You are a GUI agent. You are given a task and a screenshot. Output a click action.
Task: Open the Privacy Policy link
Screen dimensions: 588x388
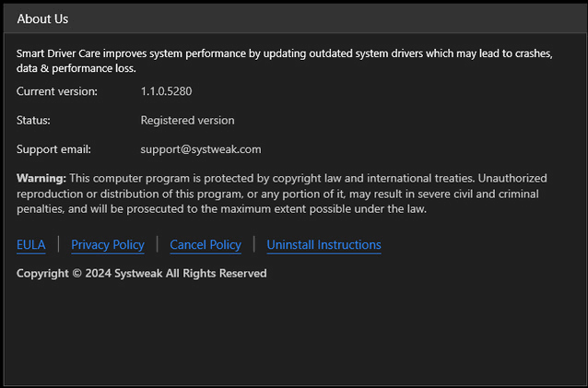pyautogui.click(x=107, y=244)
